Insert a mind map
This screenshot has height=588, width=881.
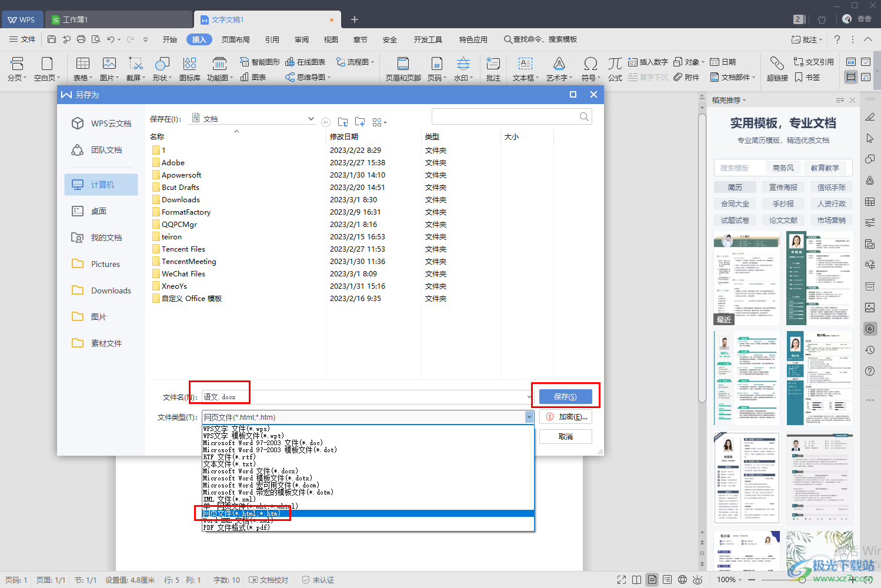pyautogui.click(x=308, y=77)
